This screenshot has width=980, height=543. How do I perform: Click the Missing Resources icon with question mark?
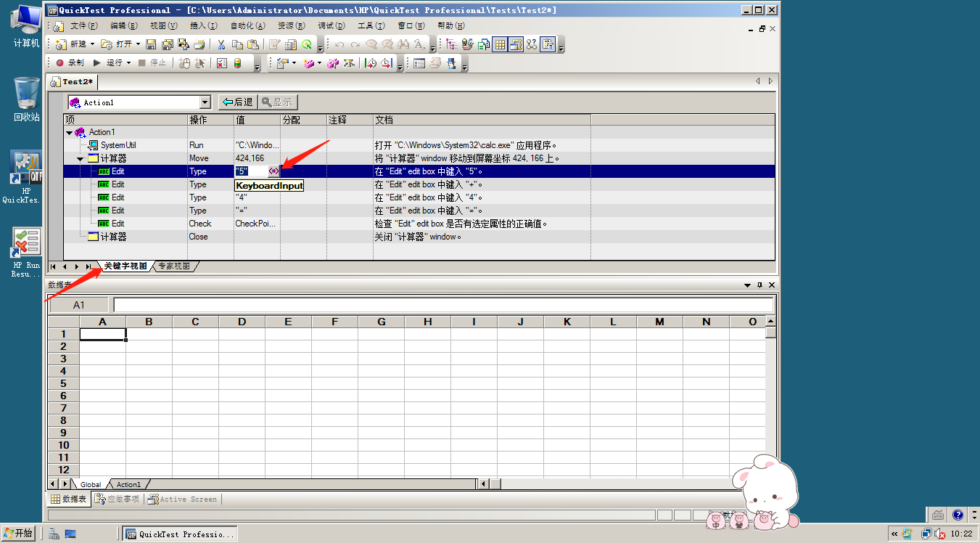[532, 44]
